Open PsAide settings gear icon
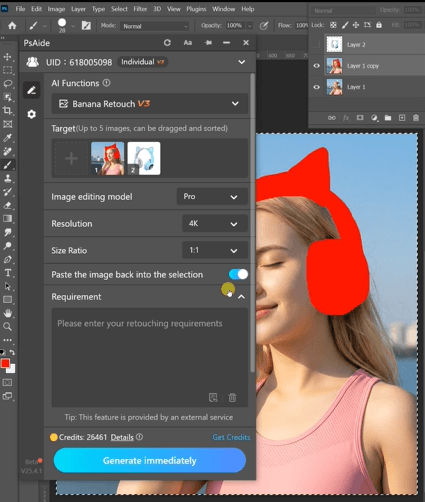The width and height of the screenshot is (425, 502). coord(32,114)
